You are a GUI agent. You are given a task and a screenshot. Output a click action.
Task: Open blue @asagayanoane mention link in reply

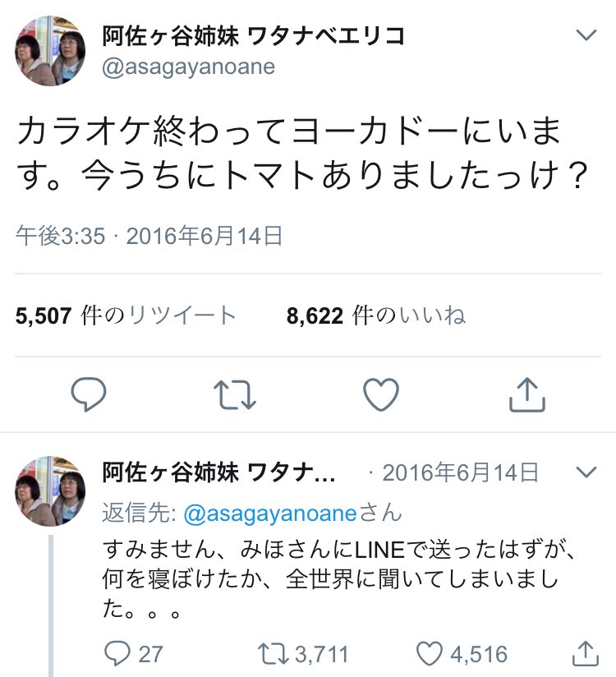click(x=269, y=513)
